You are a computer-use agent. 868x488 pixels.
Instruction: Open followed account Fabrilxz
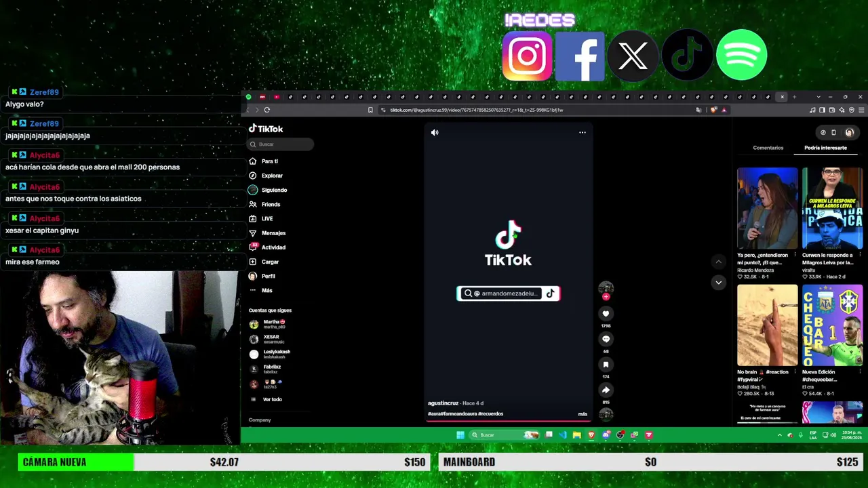pos(266,369)
